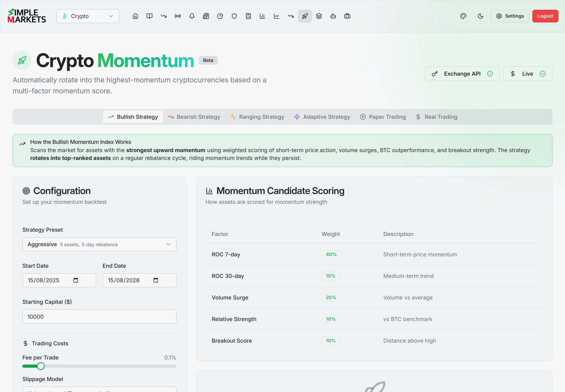Click the red Logout button
Image resolution: width=565 pixels, height=392 pixels.
(545, 16)
